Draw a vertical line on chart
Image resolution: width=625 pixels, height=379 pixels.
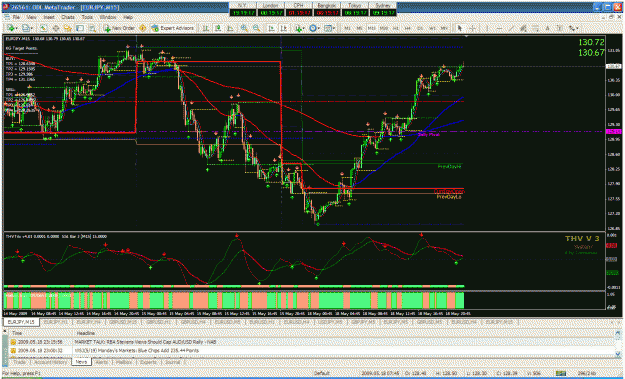487,28
